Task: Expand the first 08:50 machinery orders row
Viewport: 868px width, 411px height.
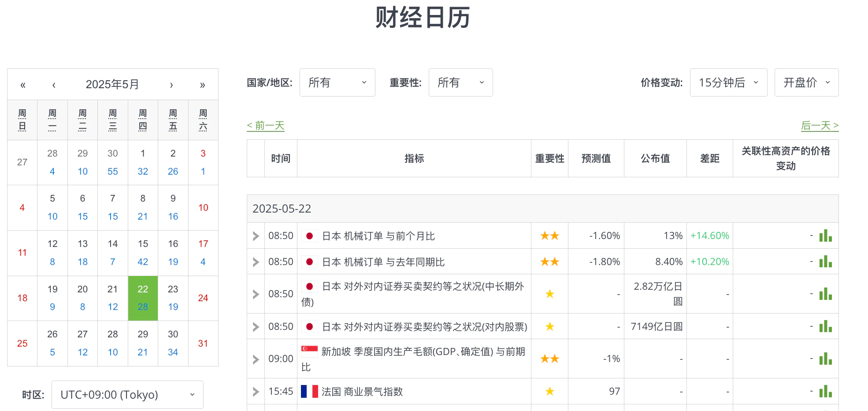Action: pos(255,236)
